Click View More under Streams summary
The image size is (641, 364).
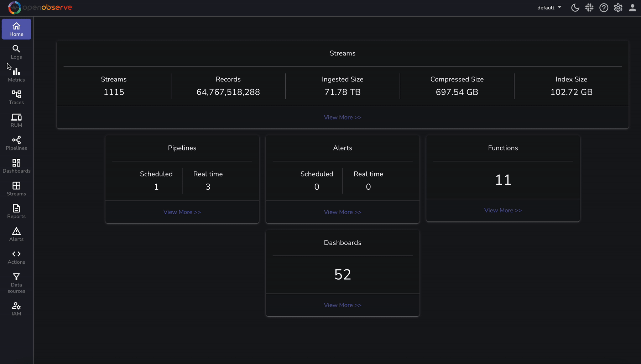coord(342,117)
